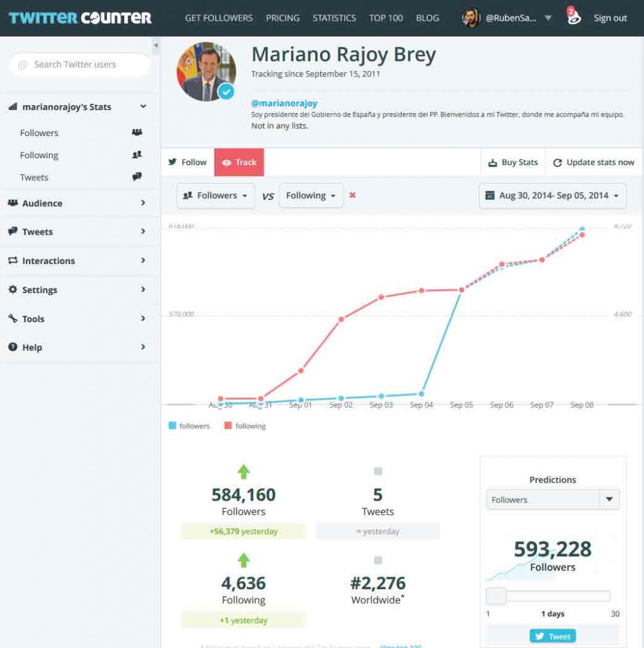Open TOP 100 in top navigation
The height and width of the screenshot is (648, 644).
[386, 18]
